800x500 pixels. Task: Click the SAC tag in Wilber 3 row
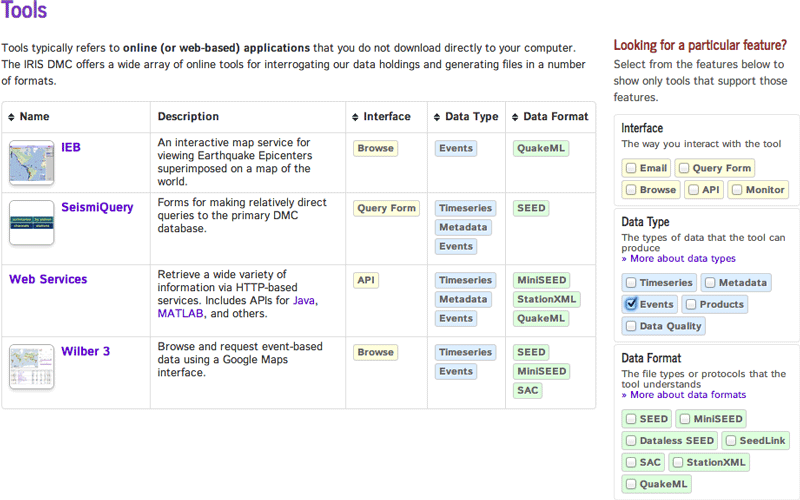528,390
